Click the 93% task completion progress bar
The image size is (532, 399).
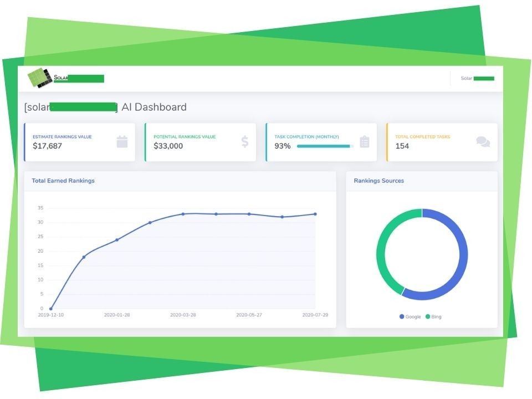click(325, 146)
